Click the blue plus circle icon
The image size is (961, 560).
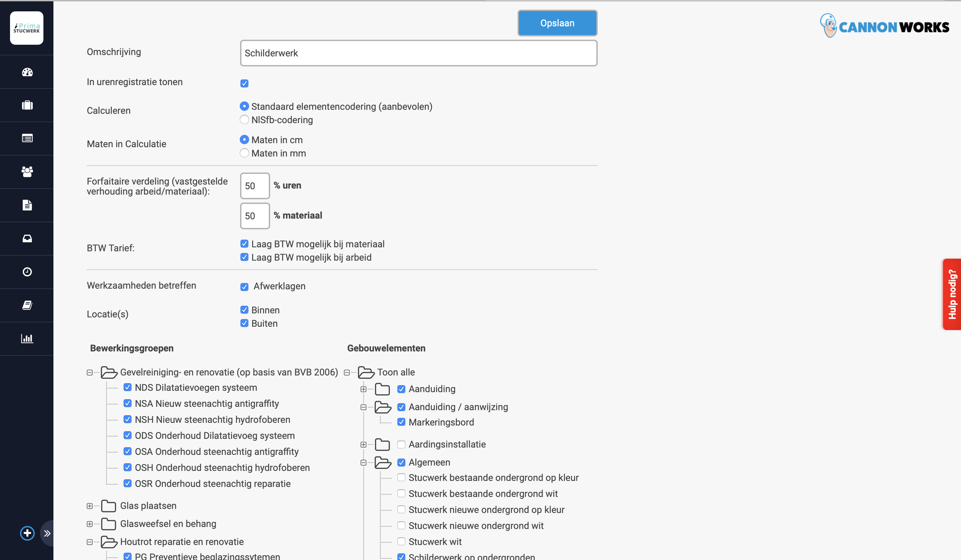click(27, 533)
